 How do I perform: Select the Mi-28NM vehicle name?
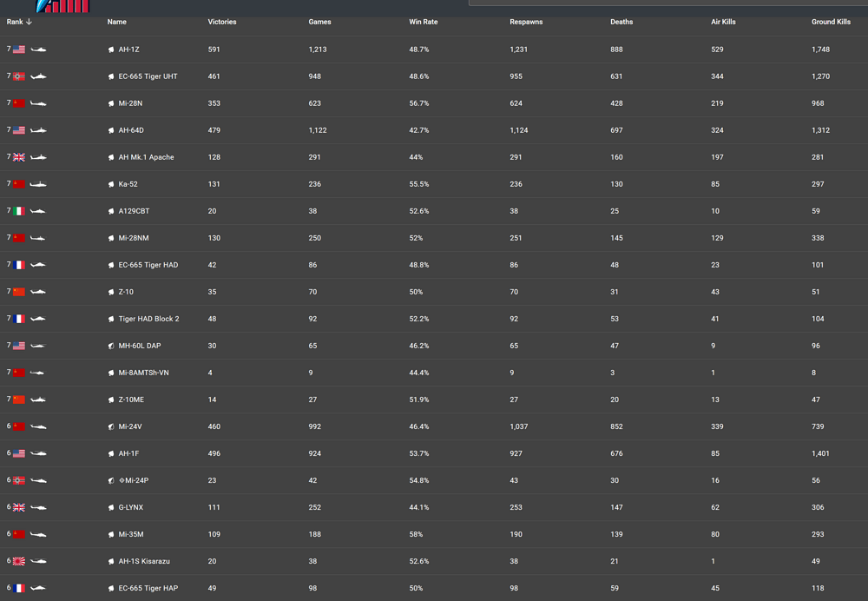tap(134, 238)
